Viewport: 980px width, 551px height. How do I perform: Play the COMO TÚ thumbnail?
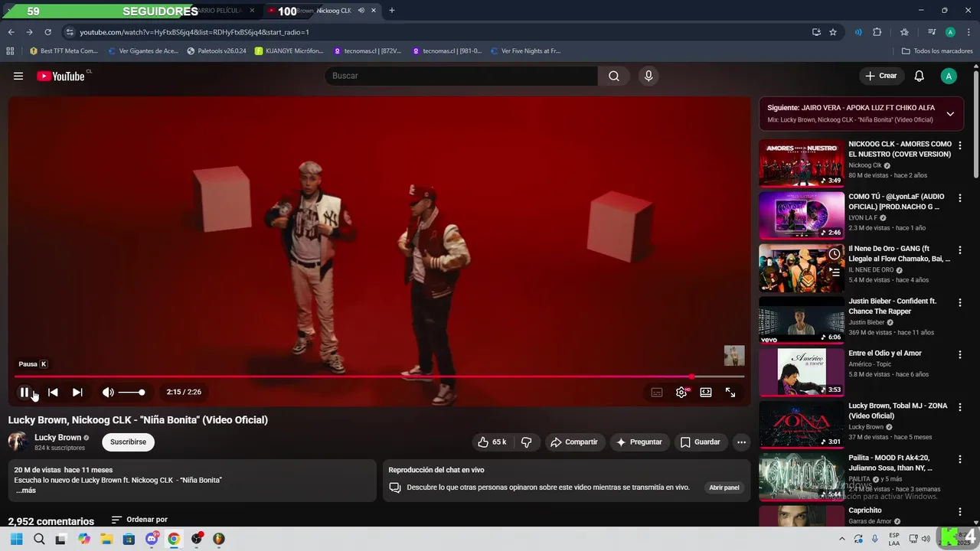pos(802,215)
